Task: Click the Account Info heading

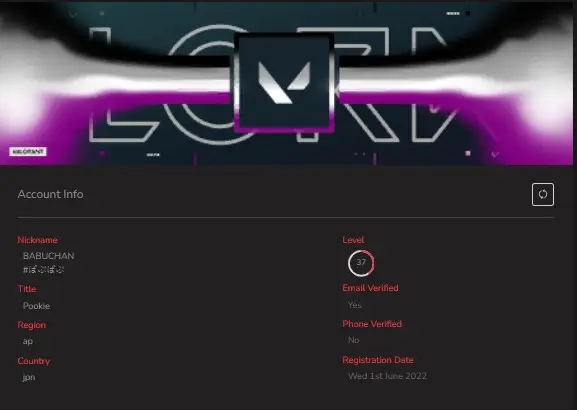Action: point(50,194)
